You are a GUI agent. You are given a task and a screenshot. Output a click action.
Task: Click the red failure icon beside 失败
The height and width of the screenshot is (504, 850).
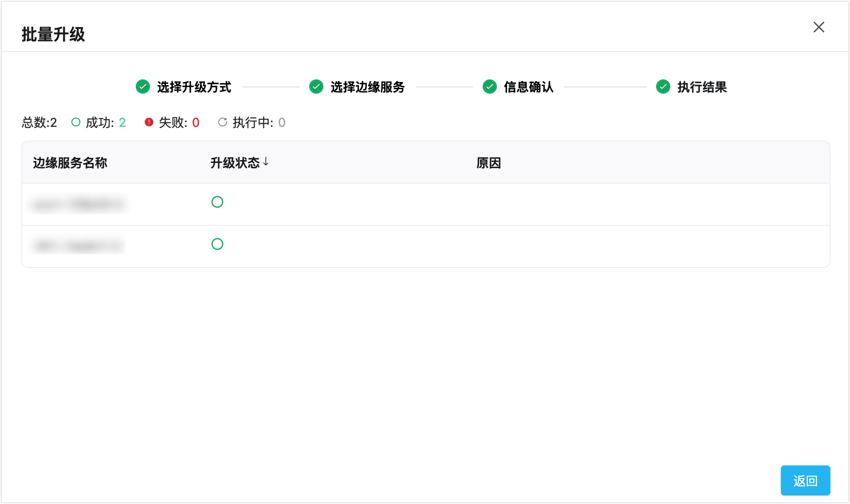click(149, 122)
